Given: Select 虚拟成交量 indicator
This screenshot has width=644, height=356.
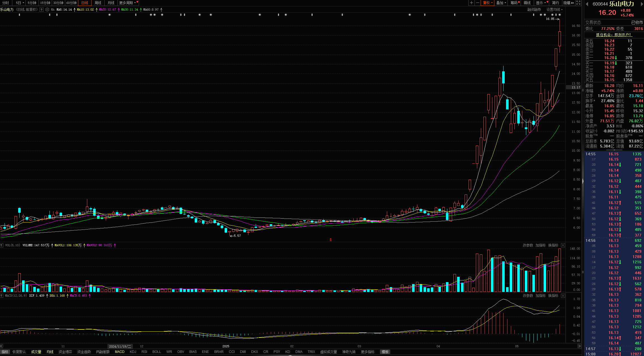Looking at the screenshot, I should click(328, 352).
